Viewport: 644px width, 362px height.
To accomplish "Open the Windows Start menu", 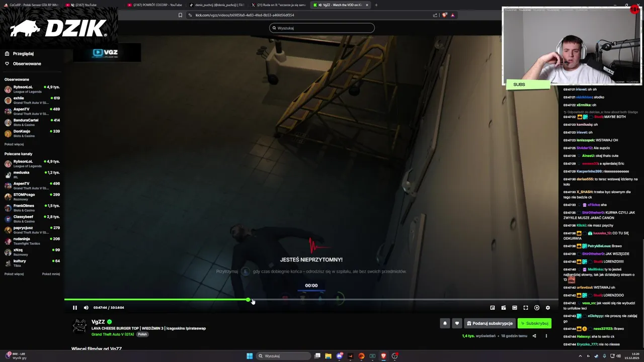I will (x=250, y=356).
